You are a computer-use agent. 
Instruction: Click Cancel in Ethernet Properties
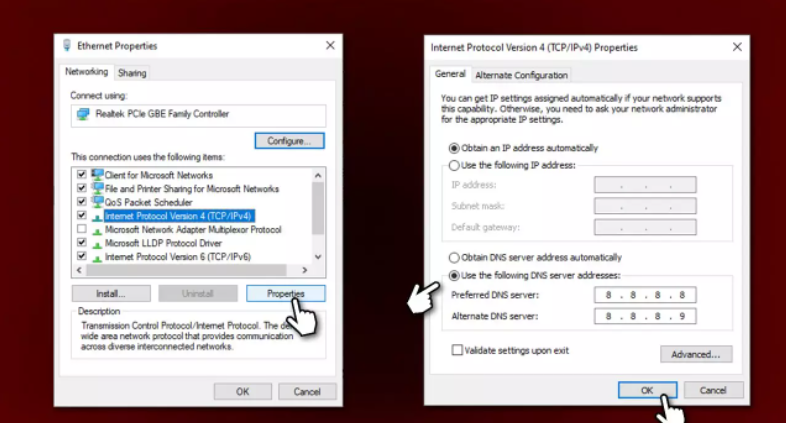pyautogui.click(x=307, y=391)
